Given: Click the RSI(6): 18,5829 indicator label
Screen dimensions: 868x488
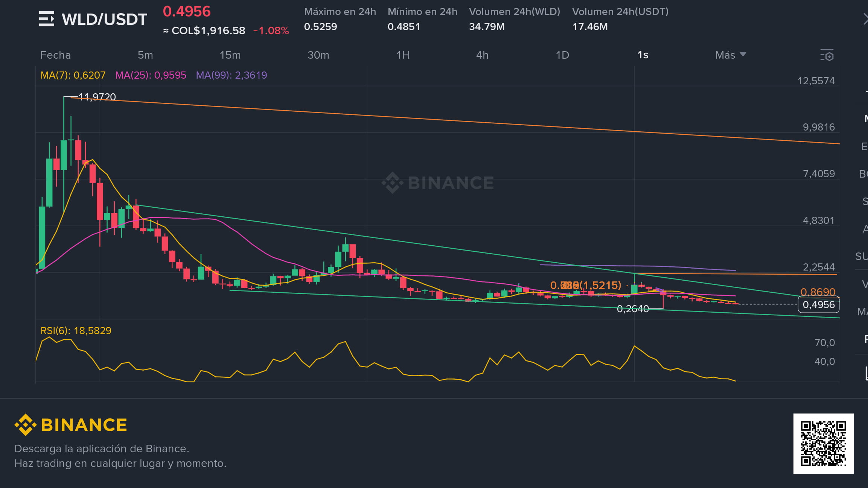Looking at the screenshot, I should click(76, 330).
